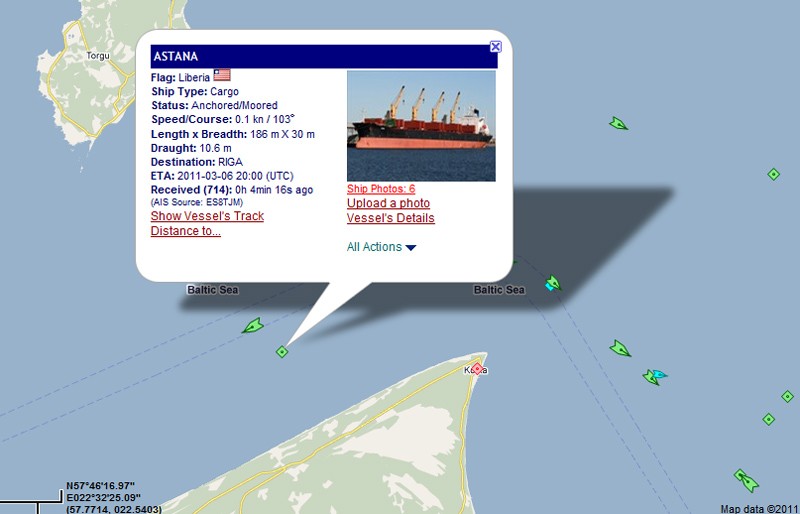Select the double green ship icons at the bottom right
Screen dimensions: 800x514
click(x=746, y=480)
